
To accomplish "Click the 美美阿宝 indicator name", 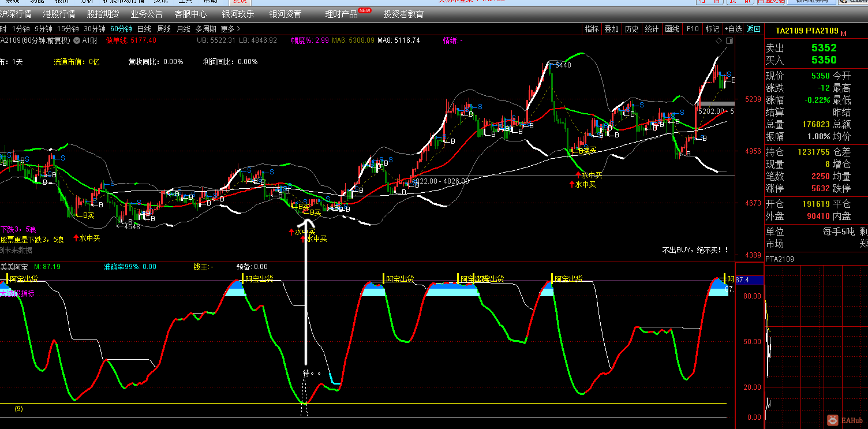I will (14, 267).
